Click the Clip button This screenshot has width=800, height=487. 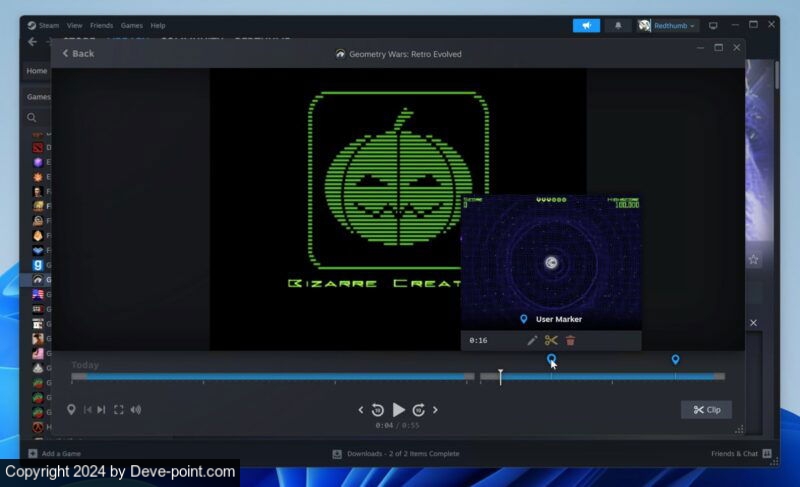(706, 410)
